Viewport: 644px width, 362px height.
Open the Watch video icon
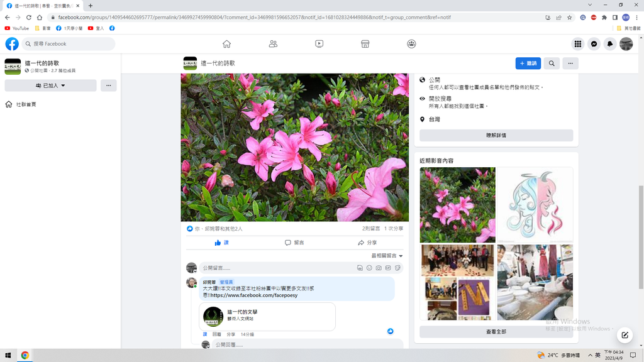(x=319, y=44)
